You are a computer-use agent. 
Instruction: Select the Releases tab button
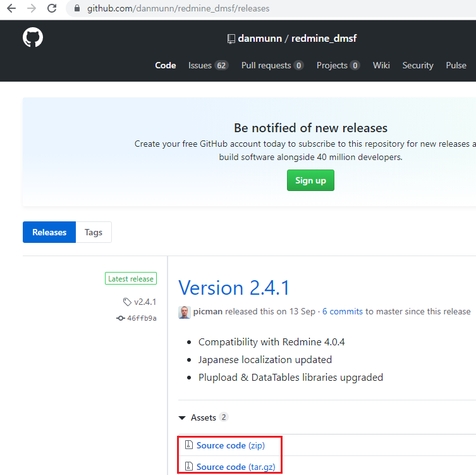point(49,232)
